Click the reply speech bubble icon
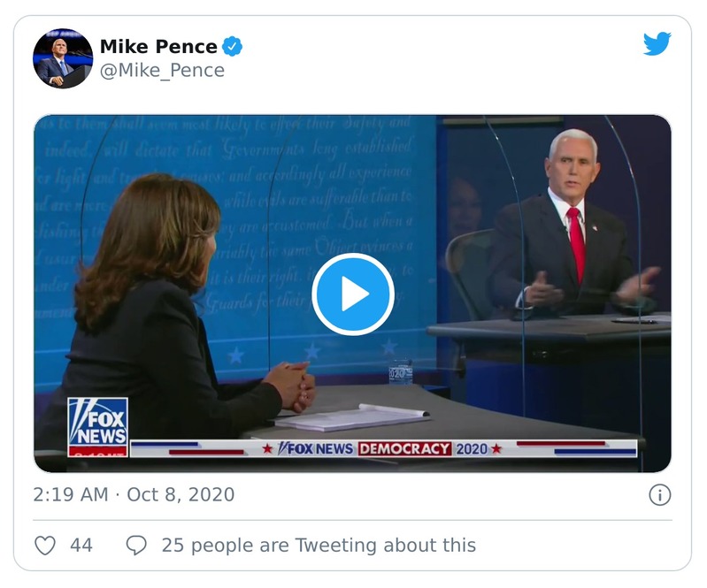707x588 pixels. coord(136,546)
